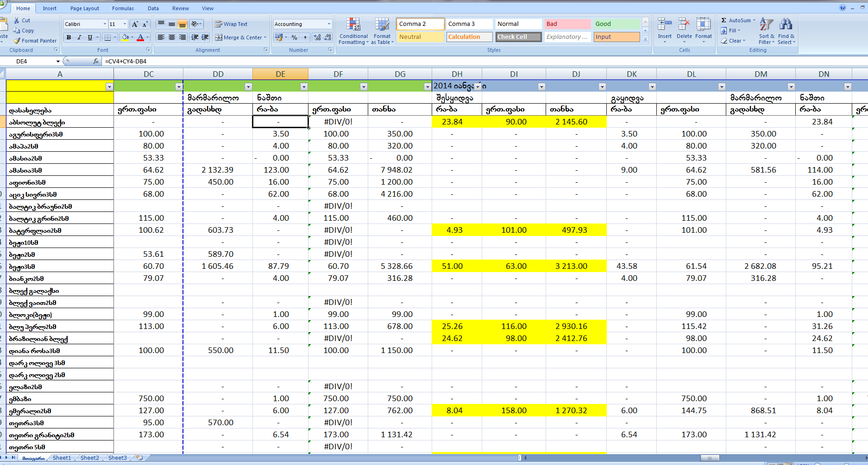868x465 pixels.
Task: Click the Format Painter brush icon
Action: (x=17, y=41)
